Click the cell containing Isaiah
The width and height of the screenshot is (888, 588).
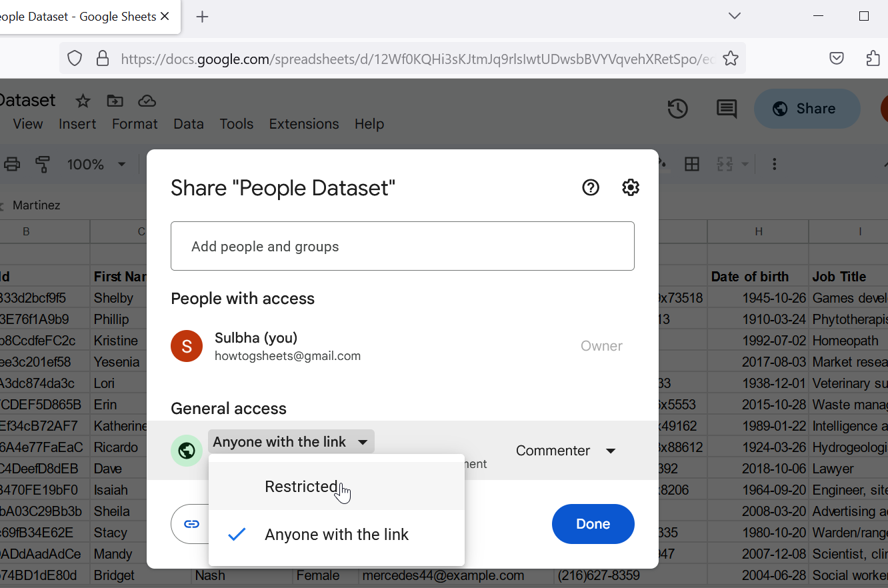[x=119, y=490]
